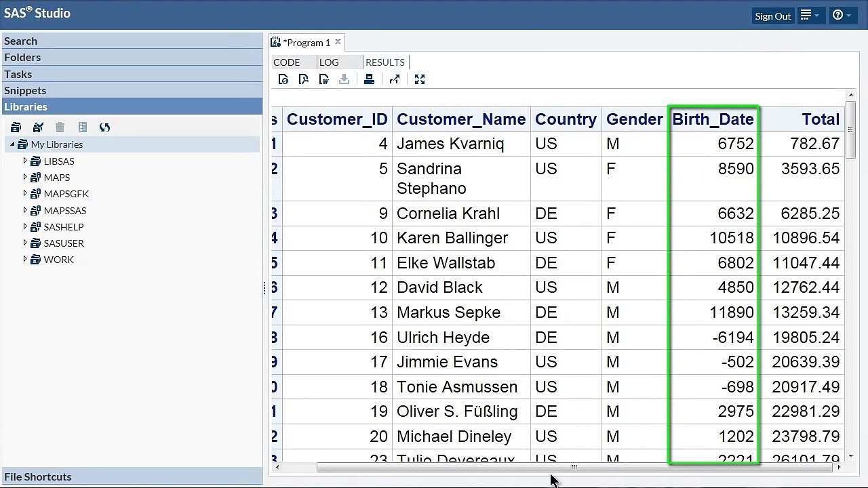Viewport: 868px width, 488px height.
Task: Refresh the Libraries list
Action: pyautogui.click(x=104, y=127)
